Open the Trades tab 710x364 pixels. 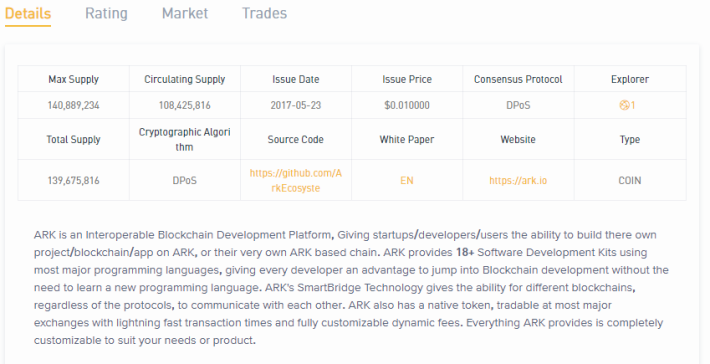264,13
